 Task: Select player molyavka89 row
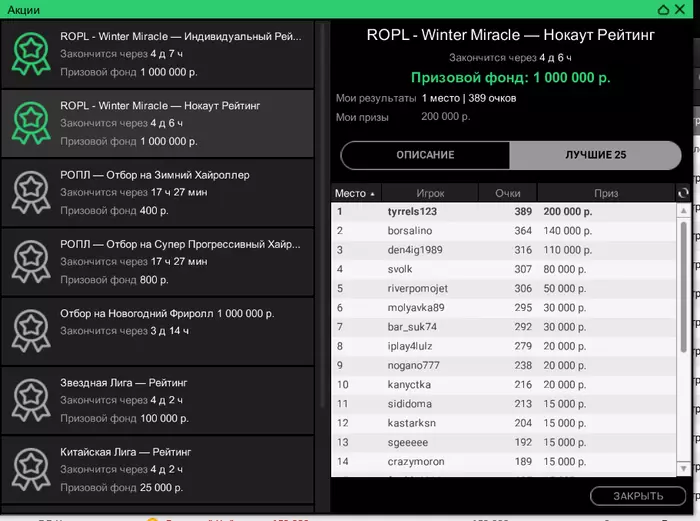pyautogui.click(x=504, y=308)
